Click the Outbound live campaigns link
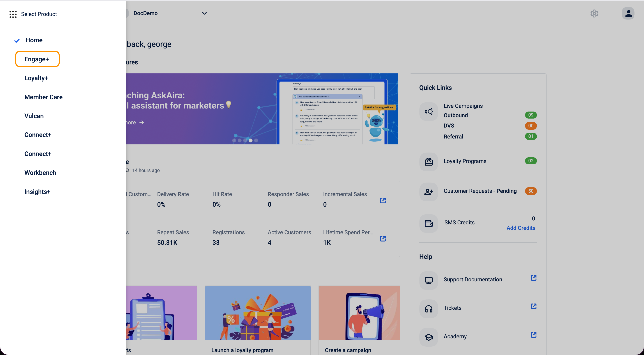 [x=455, y=115]
